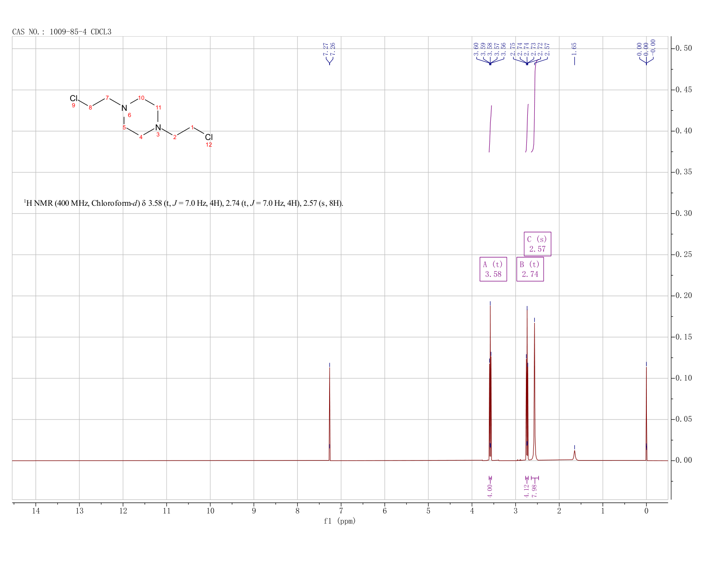Select the multiplet box C (s) 2.57
The image size is (728, 563).
coord(537,244)
